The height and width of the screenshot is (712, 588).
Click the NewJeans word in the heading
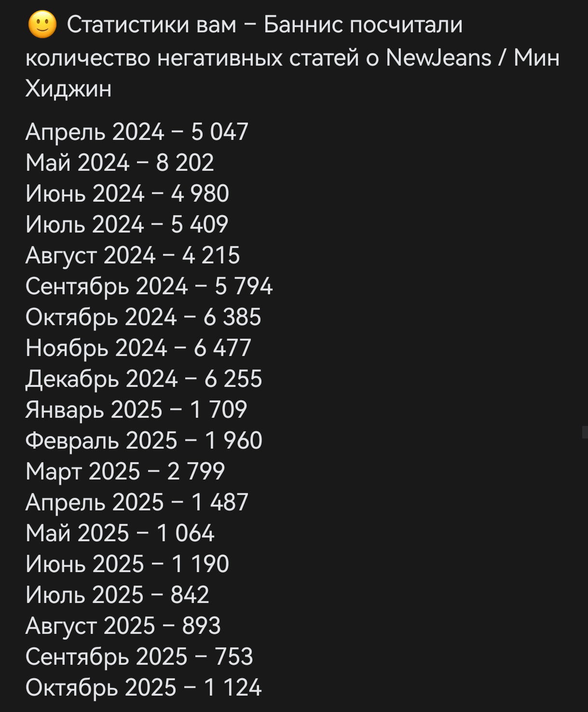click(x=438, y=58)
